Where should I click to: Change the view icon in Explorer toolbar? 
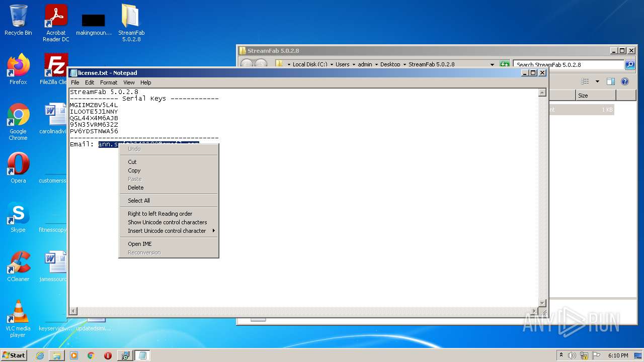(x=585, y=81)
